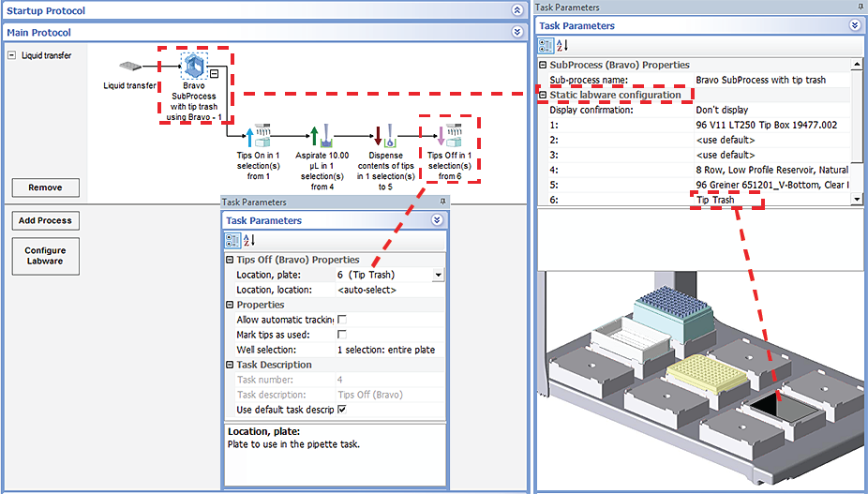
Task: Collapse the lower Task Parameters header
Action: click(x=438, y=220)
